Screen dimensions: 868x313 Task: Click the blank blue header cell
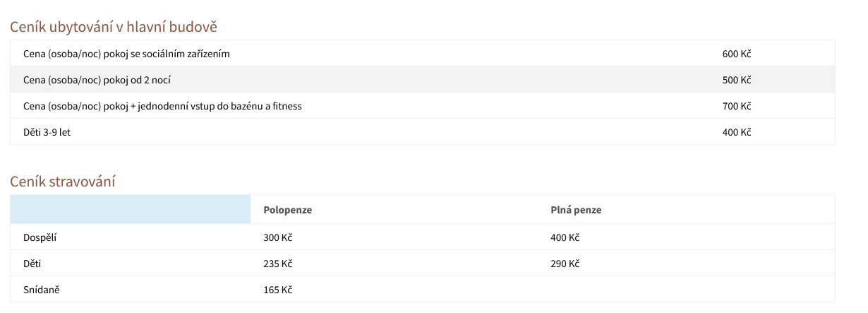131,209
